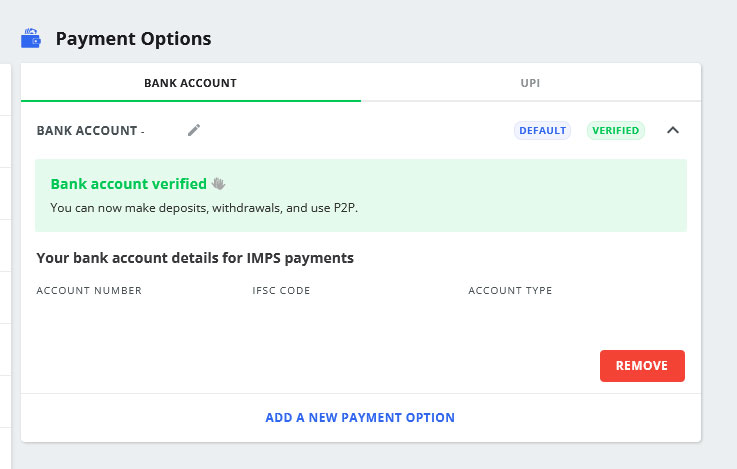
Task: Click the wallet icon beside Payment Options
Action: pyautogui.click(x=31, y=38)
